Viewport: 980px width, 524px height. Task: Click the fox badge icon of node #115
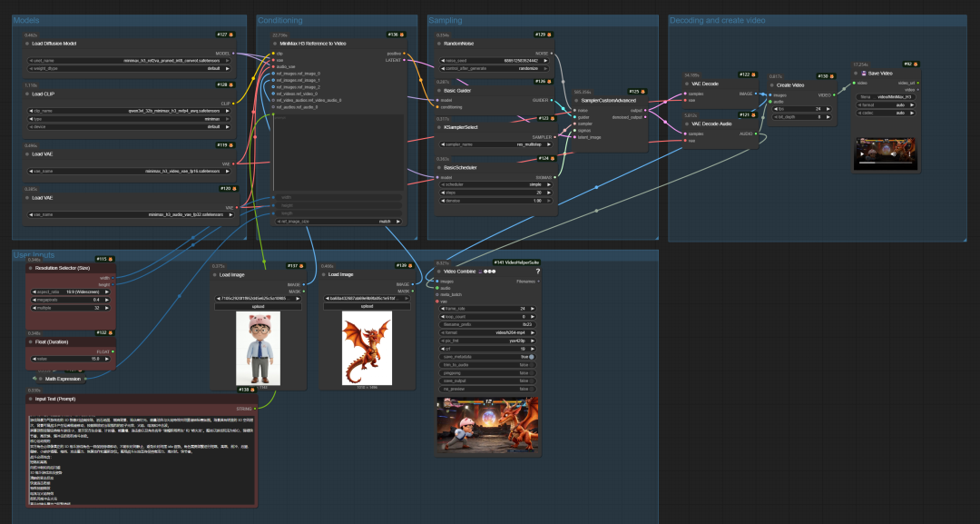click(111, 259)
